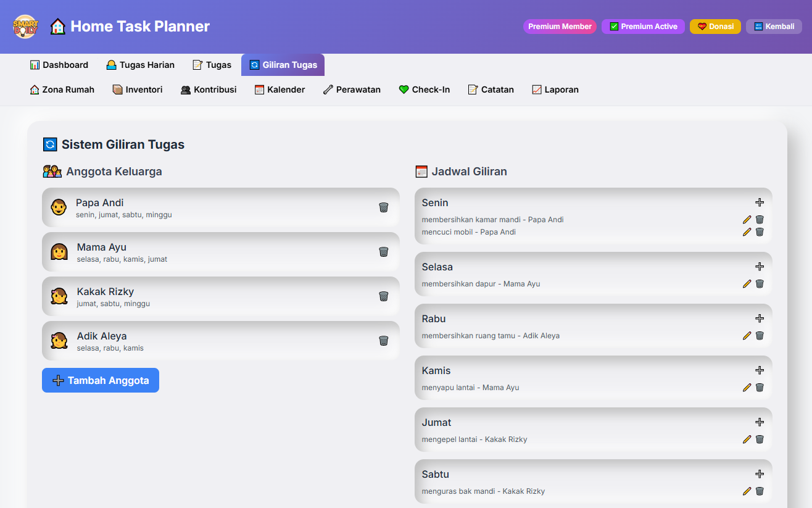This screenshot has width=812, height=508.
Task: Open the Dashboard tab
Action: click(59, 65)
